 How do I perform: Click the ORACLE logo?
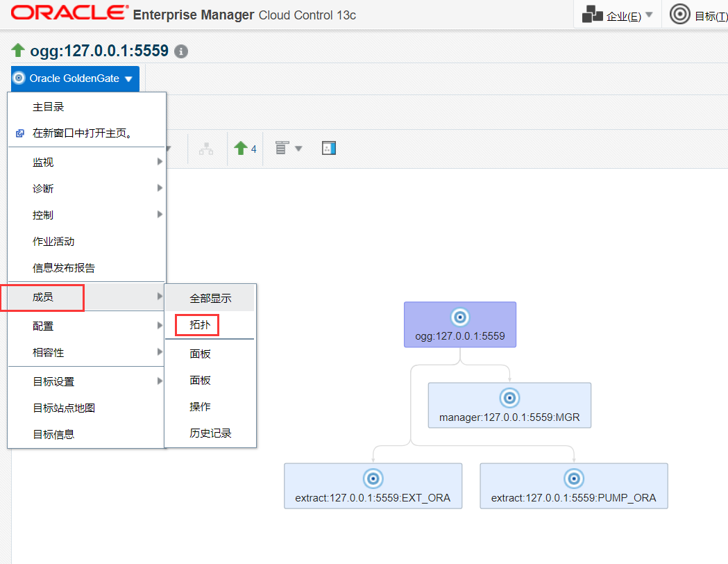pos(69,13)
